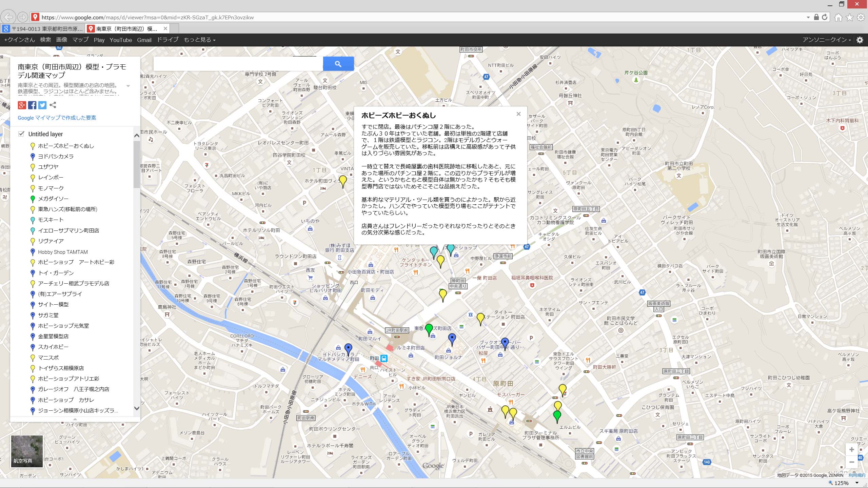
Task: Click the blue pin at ヨドバシカメラ on map
Action: (348, 350)
